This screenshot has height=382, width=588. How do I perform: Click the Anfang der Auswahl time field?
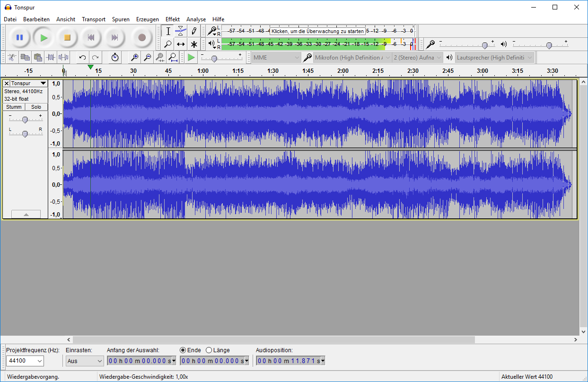pyautogui.click(x=141, y=361)
